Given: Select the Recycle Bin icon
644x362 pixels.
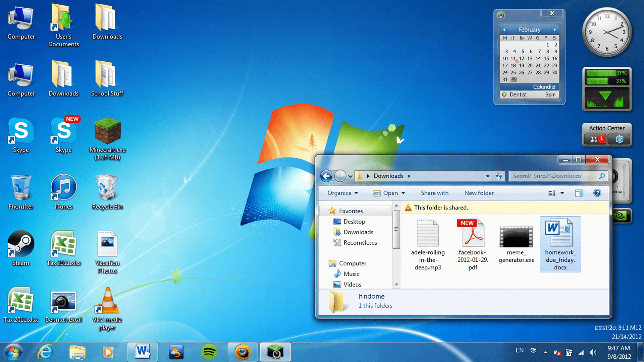Looking at the screenshot, I should [x=107, y=192].
